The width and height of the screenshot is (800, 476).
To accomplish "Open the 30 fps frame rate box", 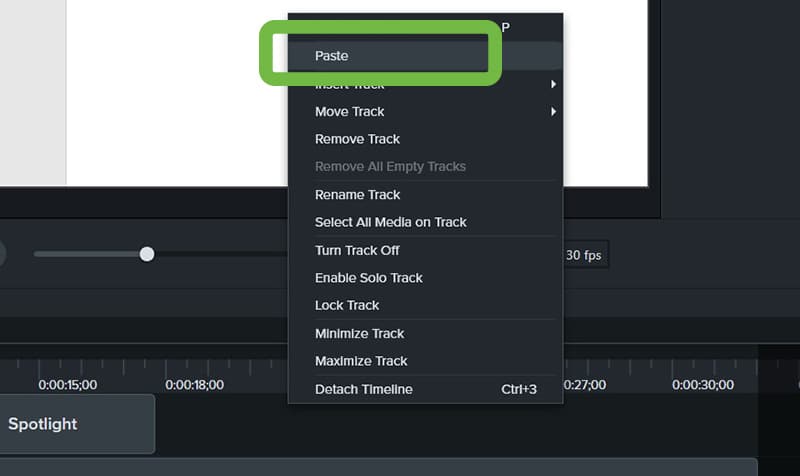I will pos(585,255).
